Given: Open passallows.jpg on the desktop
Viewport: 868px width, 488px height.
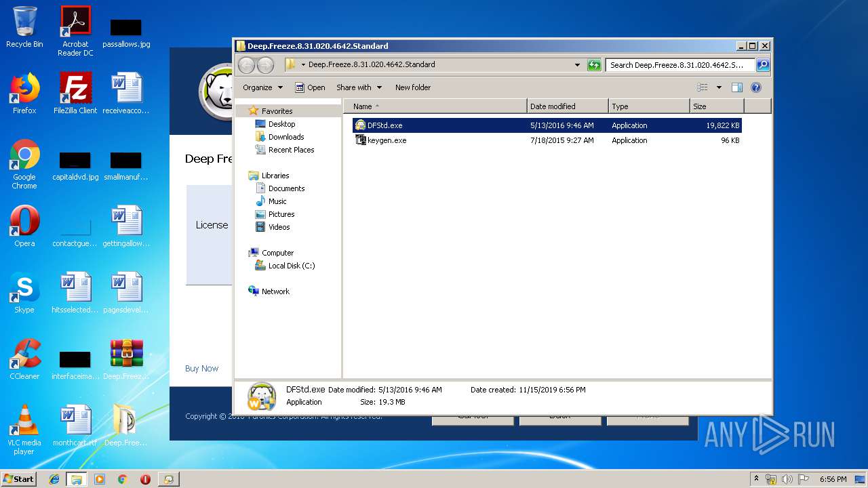Looking at the screenshot, I should [126, 33].
